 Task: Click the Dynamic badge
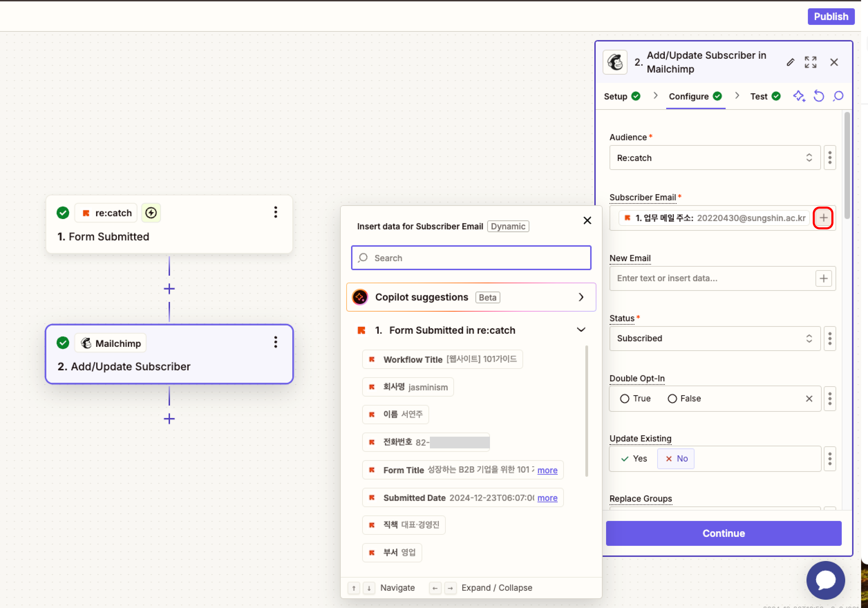click(508, 226)
